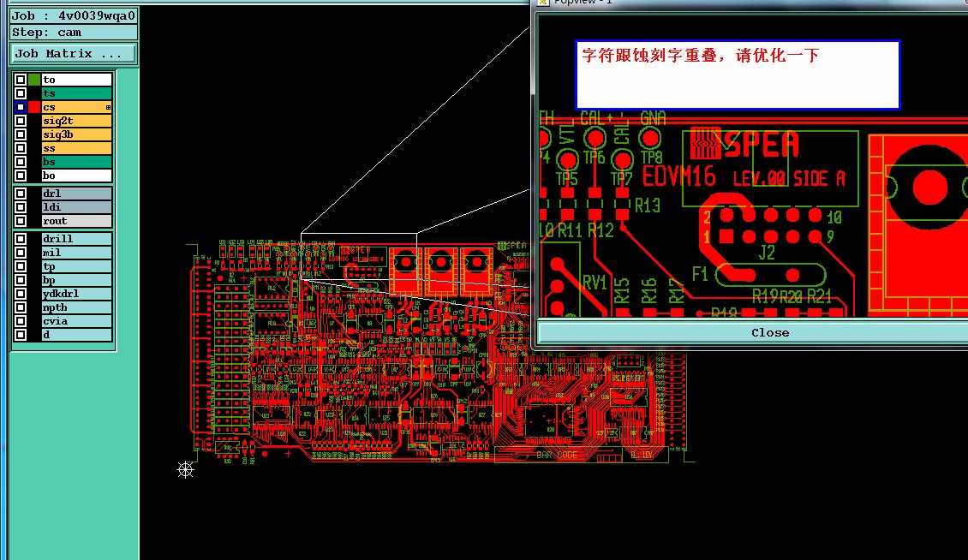The height and width of the screenshot is (560, 968).
Task: Select the cs layer name
Action: point(76,107)
